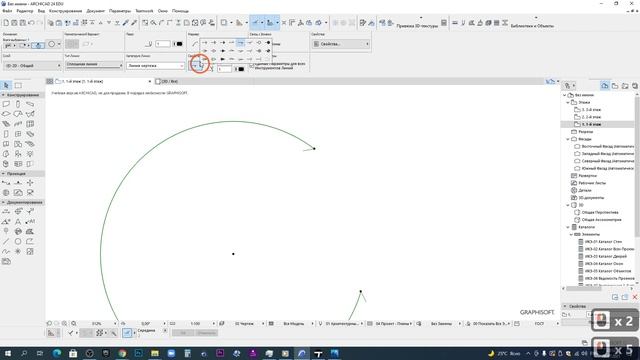Image resolution: width=640 pixels, height=360 pixels.
Task: Click the 'Библиотеки и Объекты' toolbar button
Action: coord(532,26)
